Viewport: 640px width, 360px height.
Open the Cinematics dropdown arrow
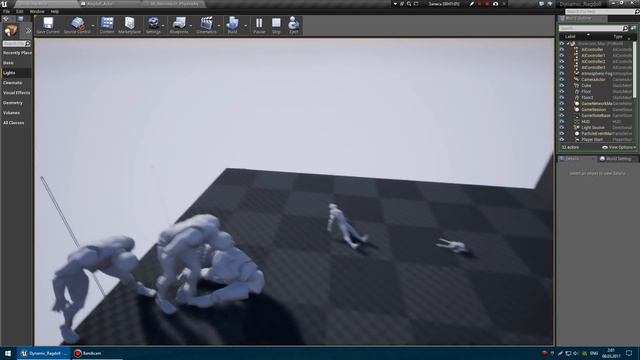(x=220, y=26)
